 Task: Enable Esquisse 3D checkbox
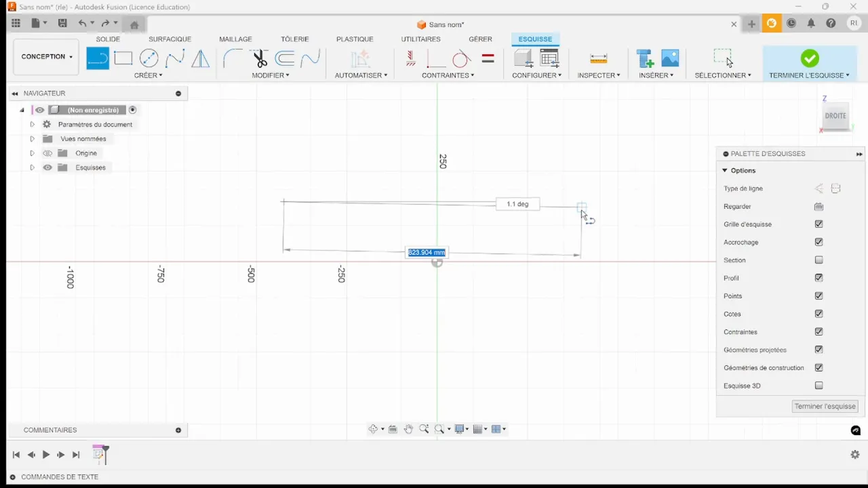tap(818, 386)
